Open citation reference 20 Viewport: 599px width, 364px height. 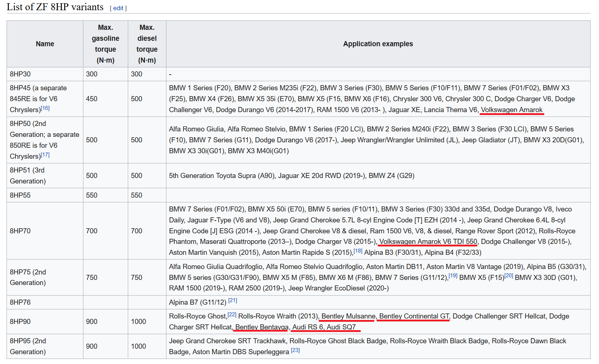(x=509, y=276)
